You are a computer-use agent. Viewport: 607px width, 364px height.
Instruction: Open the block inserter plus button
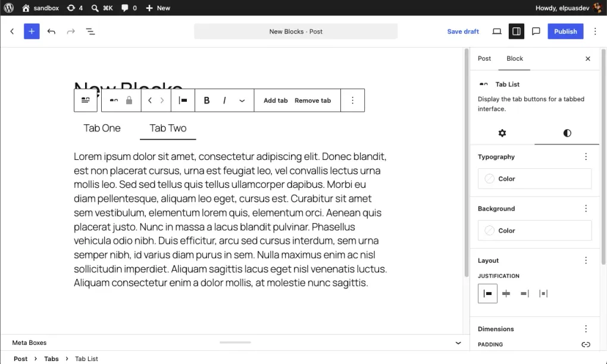pyautogui.click(x=32, y=32)
